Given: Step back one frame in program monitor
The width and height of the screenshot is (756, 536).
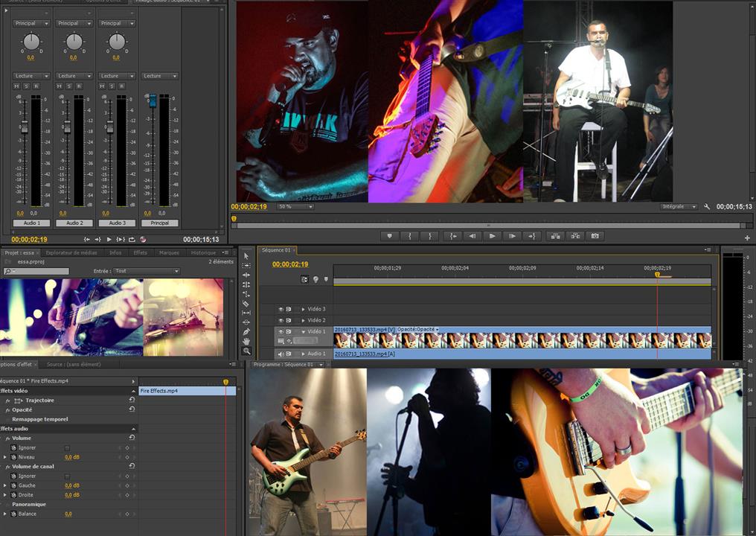Looking at the screenshot, I should [472, 236].
